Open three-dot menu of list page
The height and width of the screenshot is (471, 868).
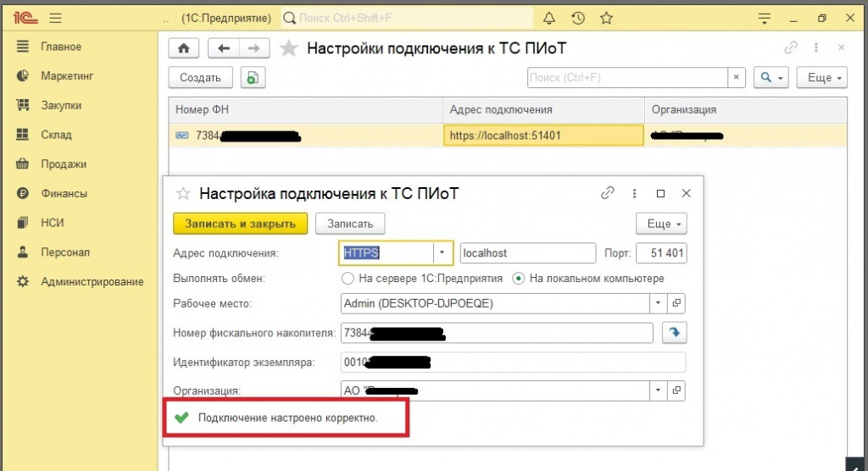pos(816,47)
